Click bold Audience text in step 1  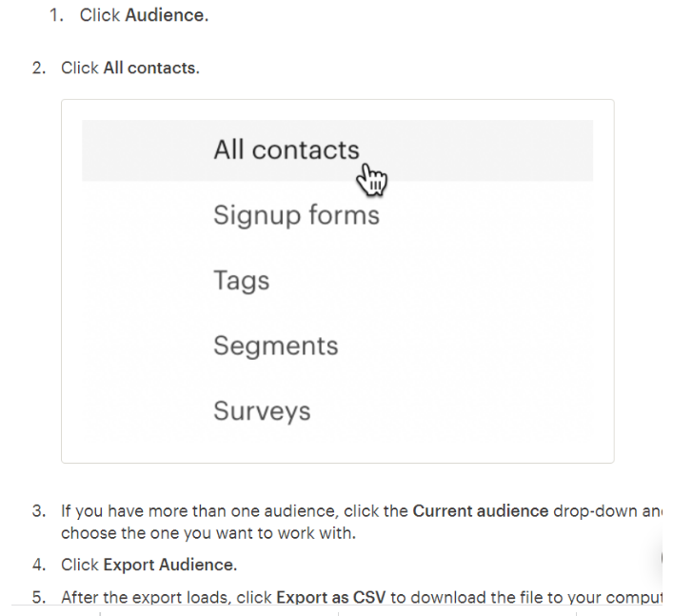point(166,17)
